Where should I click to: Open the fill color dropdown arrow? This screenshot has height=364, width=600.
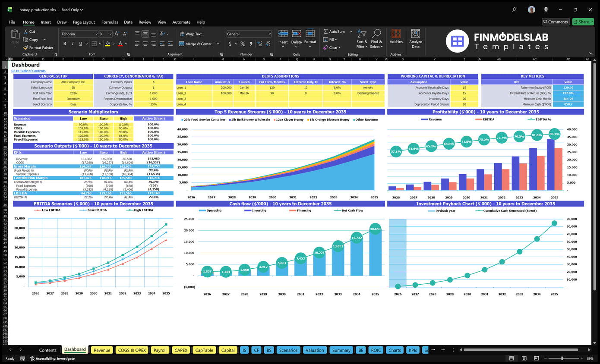click(x=113, y=44)
